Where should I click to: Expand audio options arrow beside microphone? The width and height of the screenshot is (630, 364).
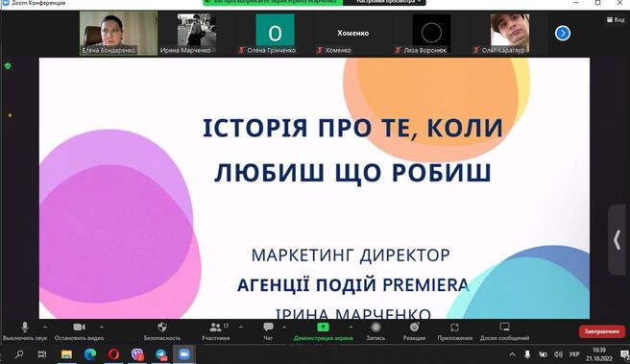(x=45, y=328)
